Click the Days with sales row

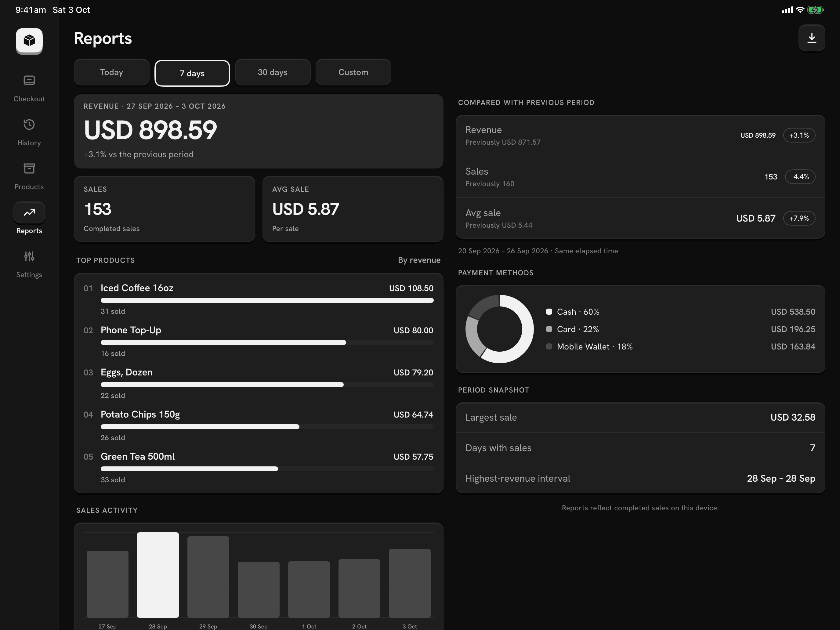tap(640, 448)
